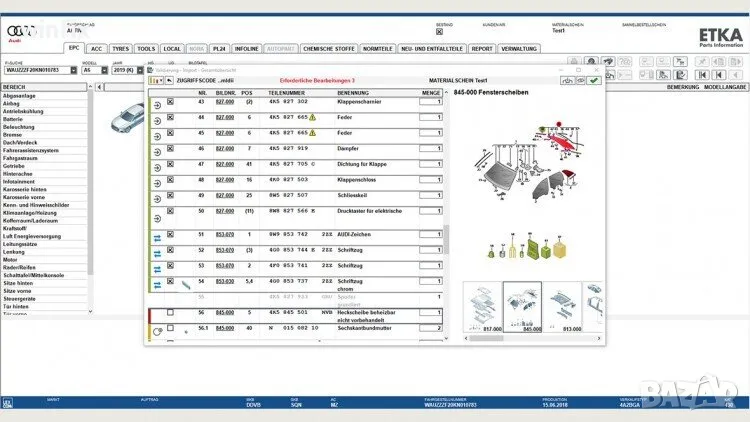Switch to the TYRES tab
Viewport: 750px width, 422px height.
[121, 48]
